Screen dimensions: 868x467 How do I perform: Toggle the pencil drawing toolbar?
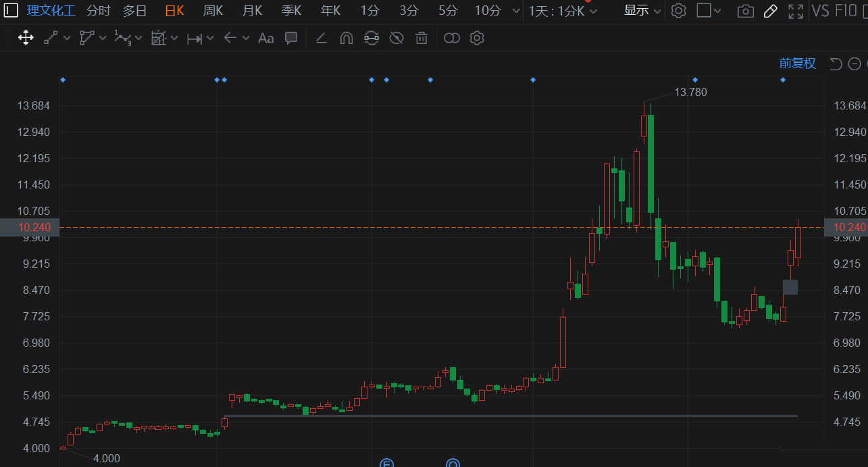coord(770,11)
